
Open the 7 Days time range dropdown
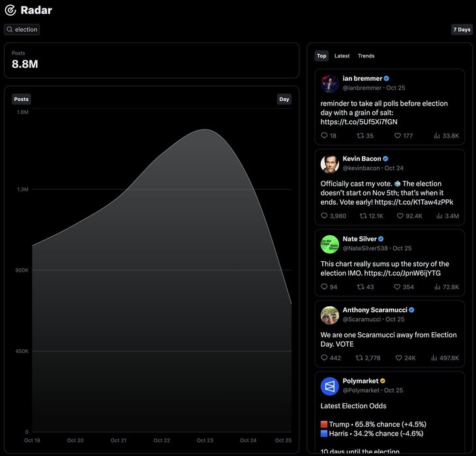pyautogui.click(x=462, y=29)
